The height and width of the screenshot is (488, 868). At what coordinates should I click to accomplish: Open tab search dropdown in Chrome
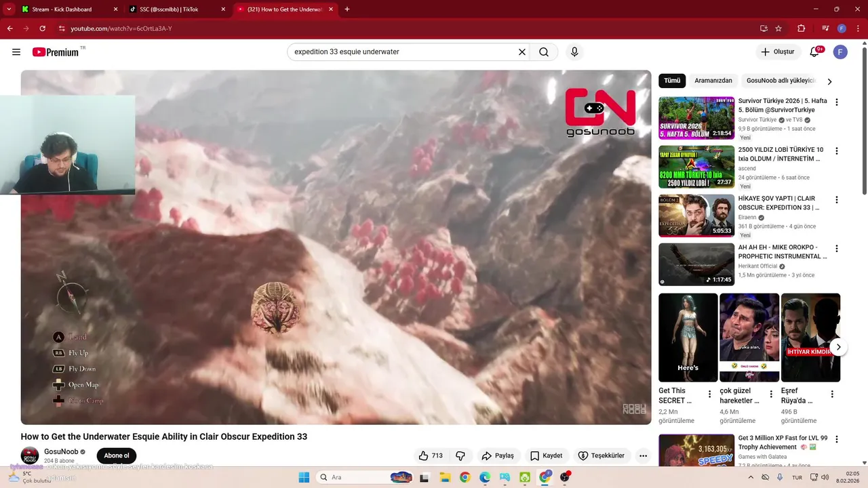[x=9, y=9]
